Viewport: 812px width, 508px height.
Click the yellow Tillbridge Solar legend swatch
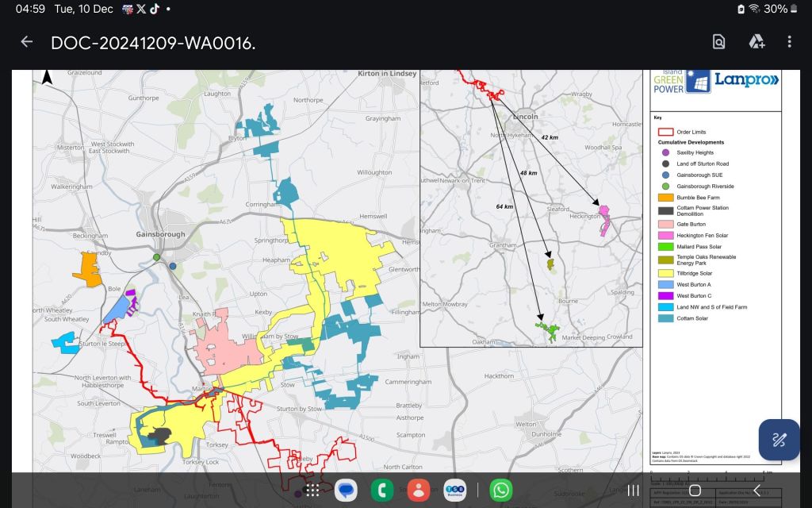click(665, 273)
